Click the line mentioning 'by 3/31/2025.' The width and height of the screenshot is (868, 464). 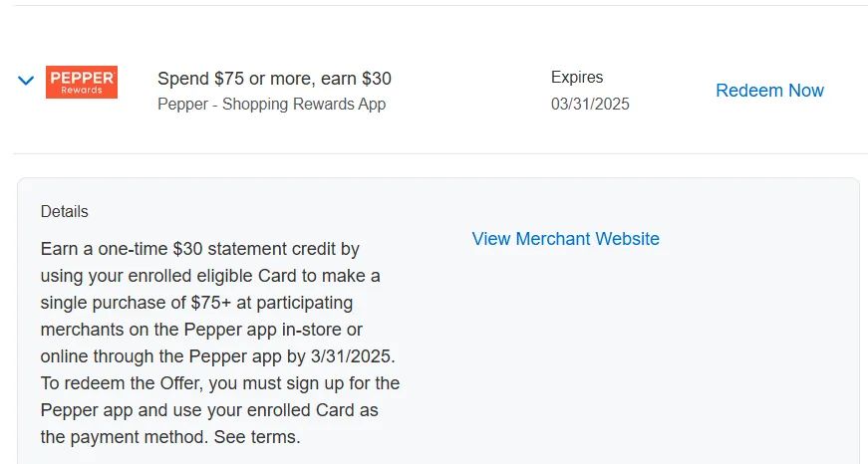[x=217, y=356]
